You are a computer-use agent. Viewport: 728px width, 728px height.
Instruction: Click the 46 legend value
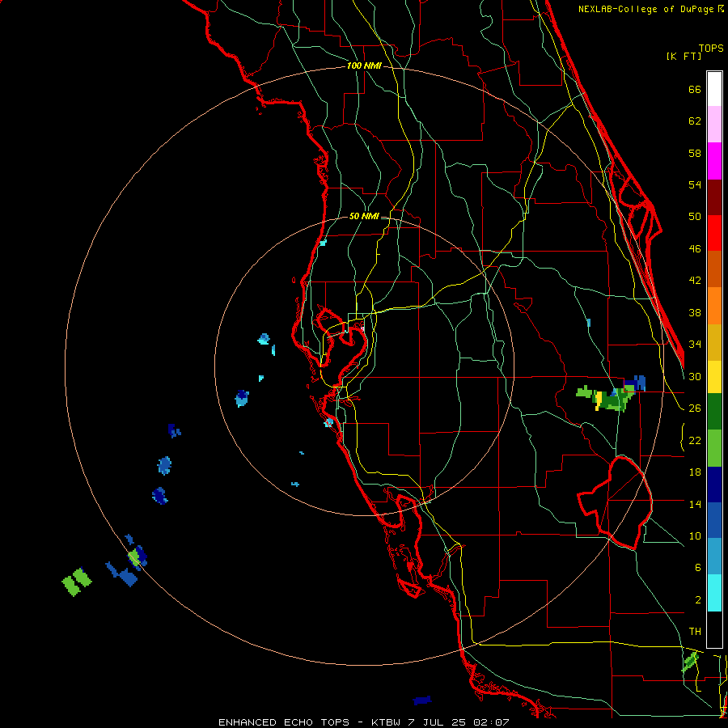(695, 248)
